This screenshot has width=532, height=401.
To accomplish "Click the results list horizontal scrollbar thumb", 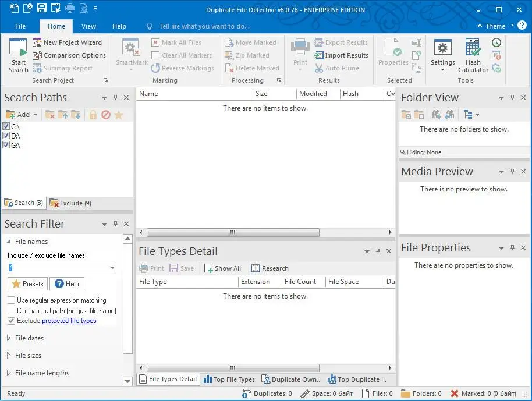I will click(233, 233).
